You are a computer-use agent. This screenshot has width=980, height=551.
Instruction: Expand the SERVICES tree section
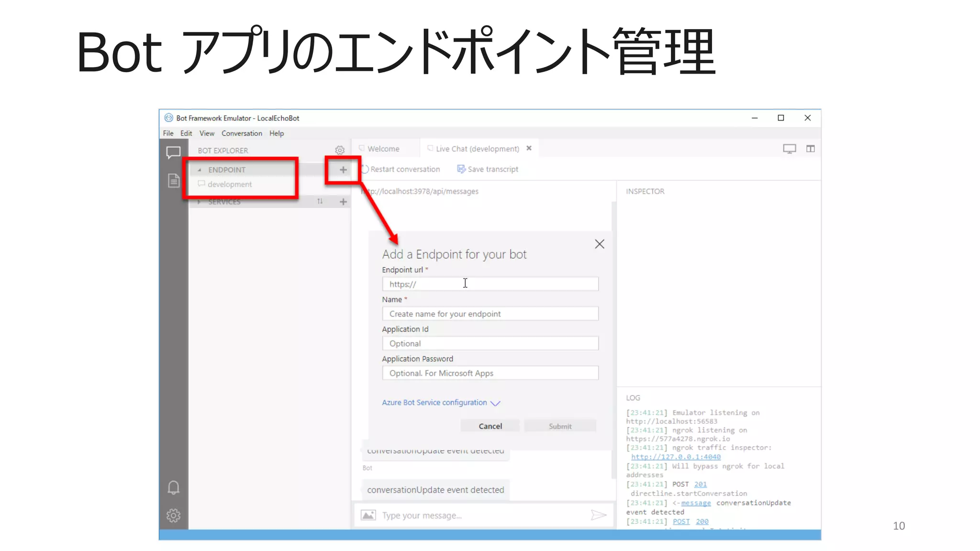pos(199,202)
